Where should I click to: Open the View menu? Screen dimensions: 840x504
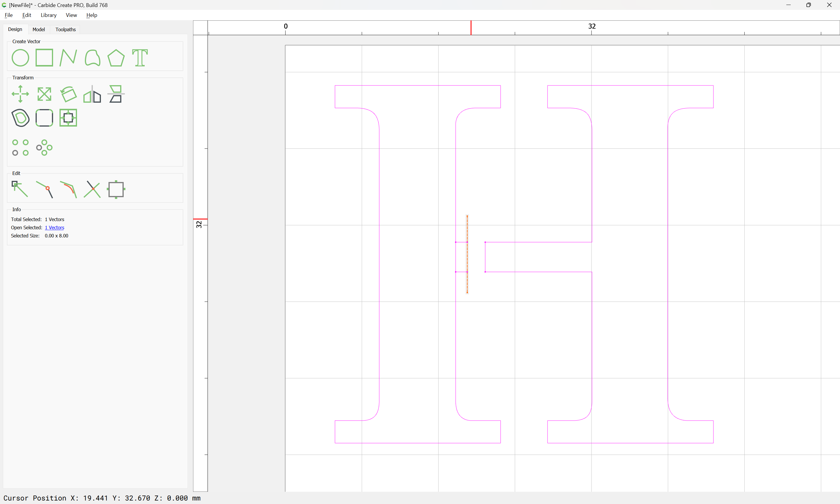pyautogui.click(x=71, y=15)
